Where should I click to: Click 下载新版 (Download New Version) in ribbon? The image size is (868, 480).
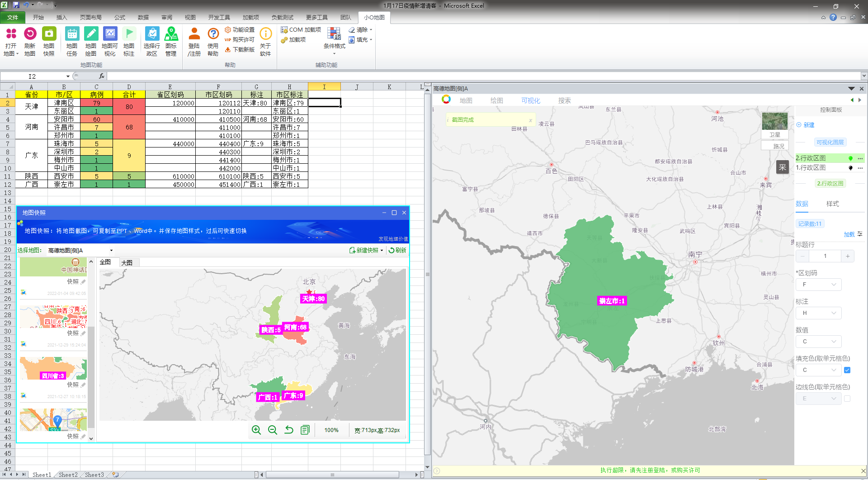pos(240,50)
